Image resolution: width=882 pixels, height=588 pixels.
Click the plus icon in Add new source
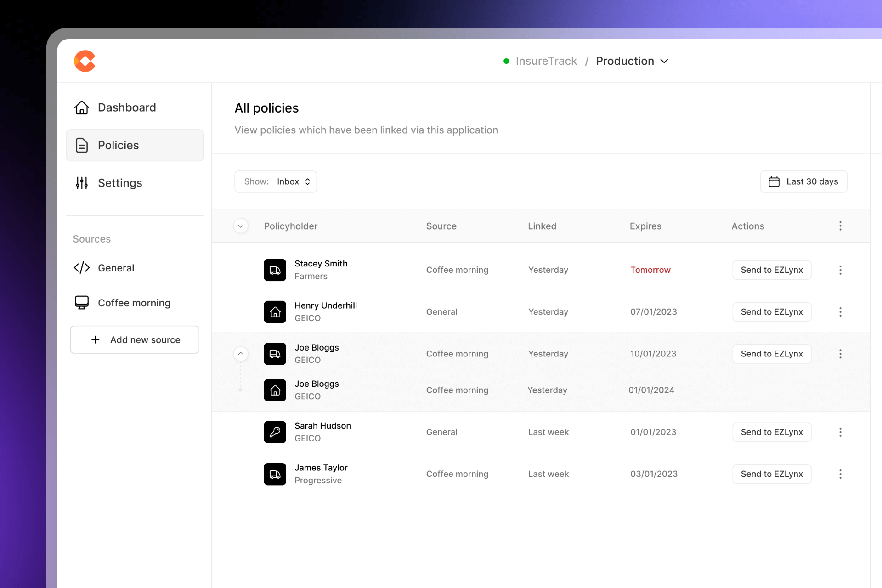tap(96, 339)
